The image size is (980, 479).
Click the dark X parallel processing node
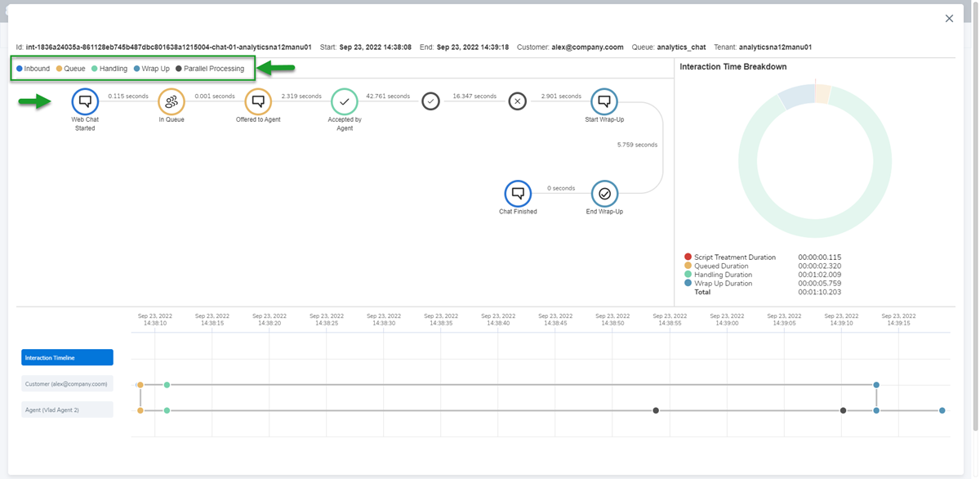point(518,101)
